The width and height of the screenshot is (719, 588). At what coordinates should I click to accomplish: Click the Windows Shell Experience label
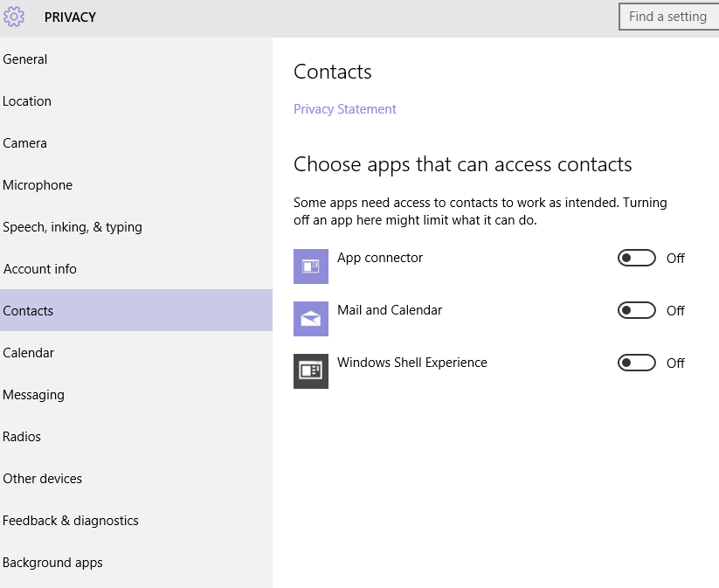412,363
